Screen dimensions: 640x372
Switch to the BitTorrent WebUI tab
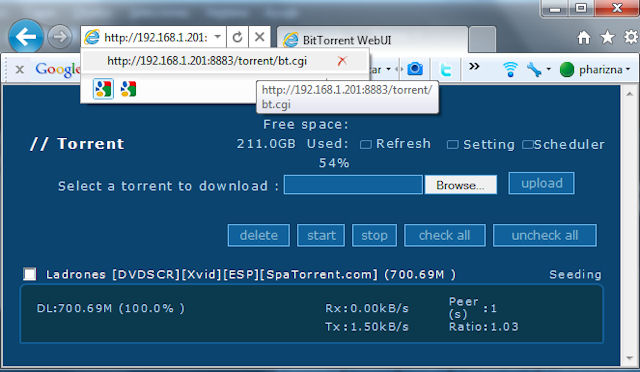372,40
